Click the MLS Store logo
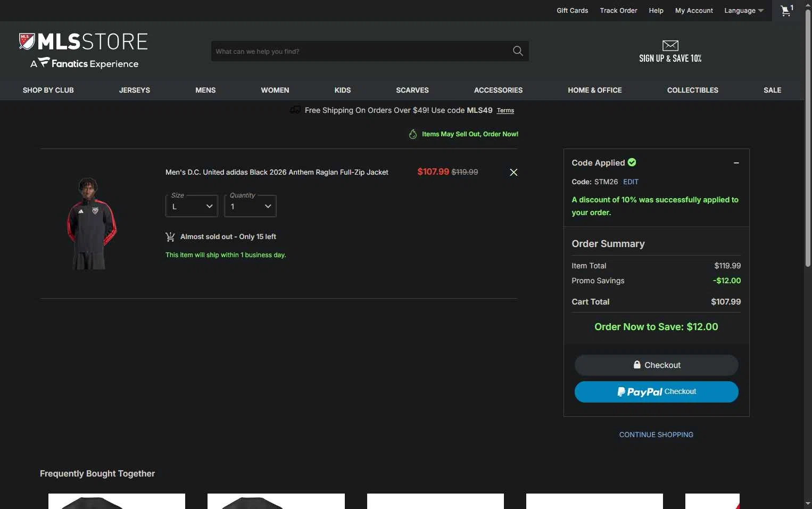Screen dimensions: 812x509 click(x=84, y=42)
